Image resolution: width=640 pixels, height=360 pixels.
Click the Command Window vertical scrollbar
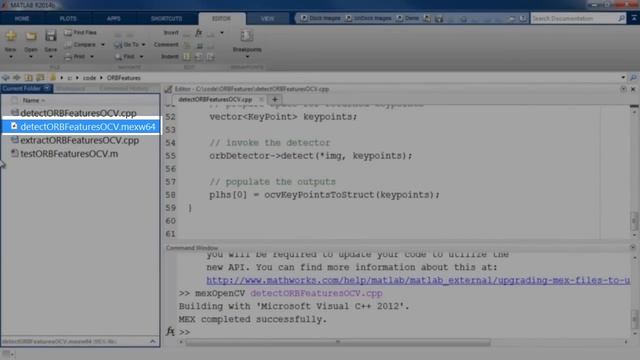coord(634,320)
